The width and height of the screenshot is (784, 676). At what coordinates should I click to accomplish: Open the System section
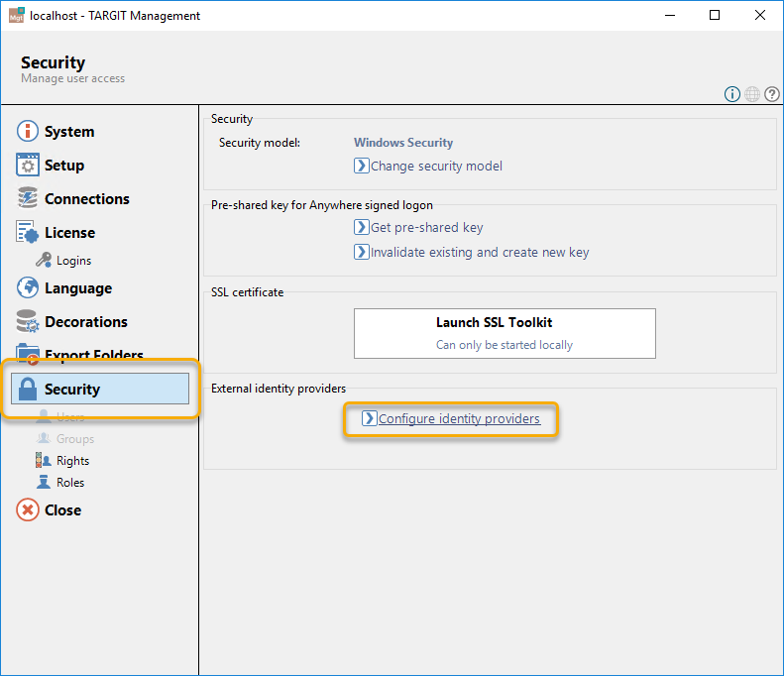[69, 132]
